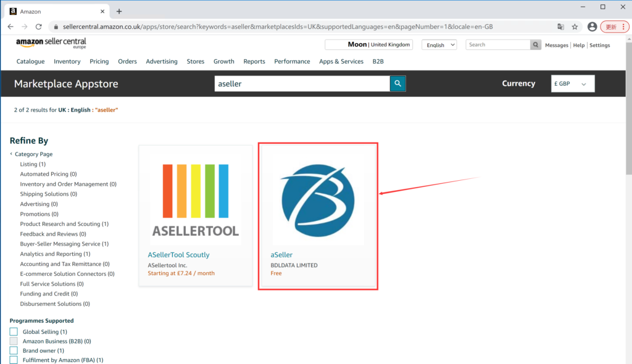Open the Performance menu

[x=292, y=61]
